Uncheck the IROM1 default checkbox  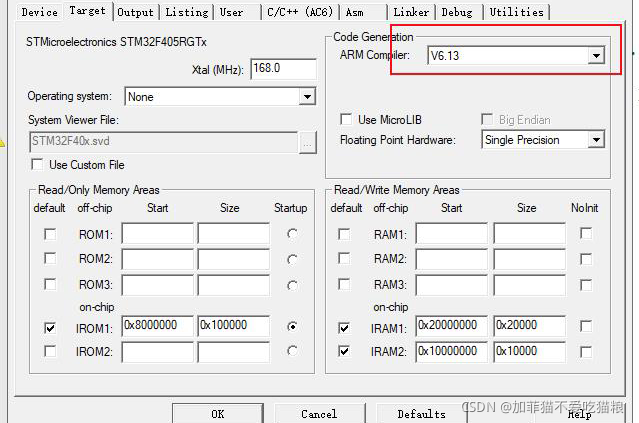50,328
